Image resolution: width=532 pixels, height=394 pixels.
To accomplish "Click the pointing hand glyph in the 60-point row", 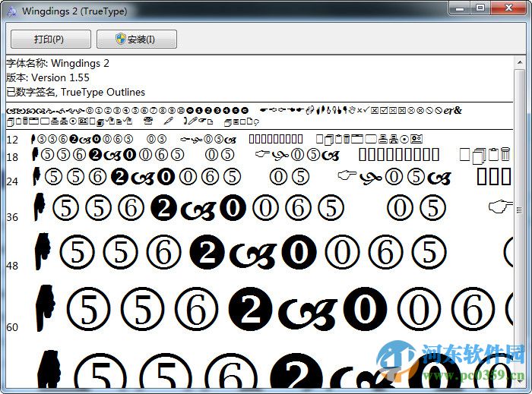I will (45, 308).
